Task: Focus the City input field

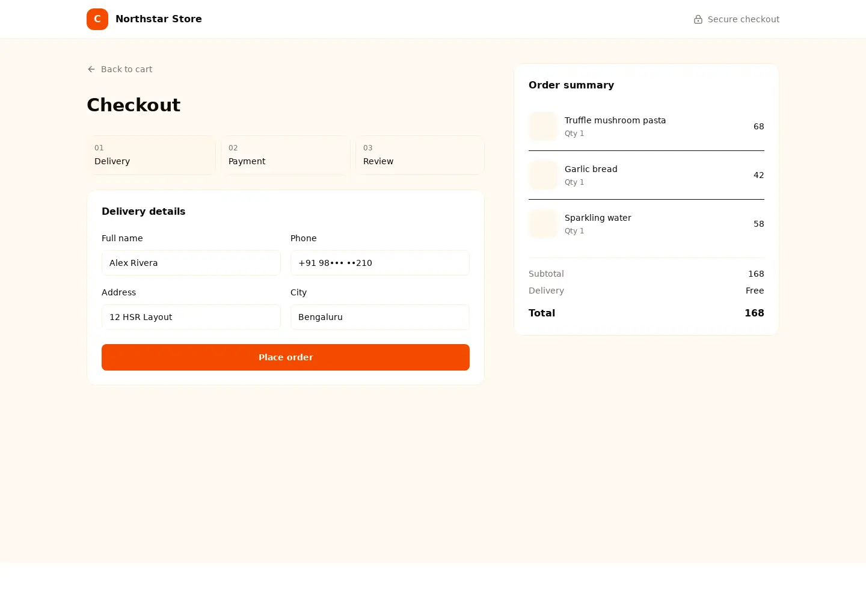Action: point(380,317)
